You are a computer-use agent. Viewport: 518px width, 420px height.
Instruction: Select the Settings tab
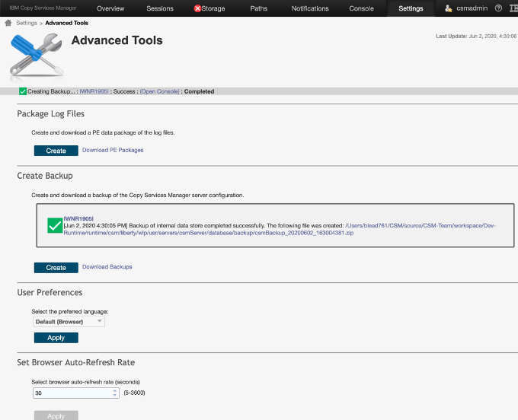coord(411,8)
